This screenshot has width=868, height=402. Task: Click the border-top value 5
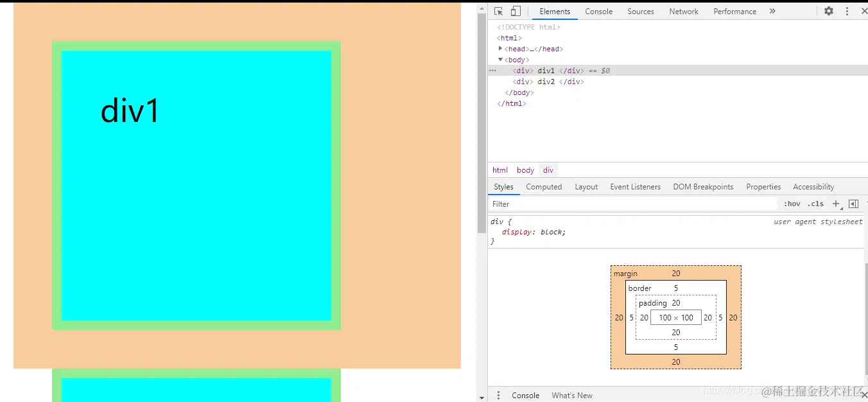click(x=676, y=288)
